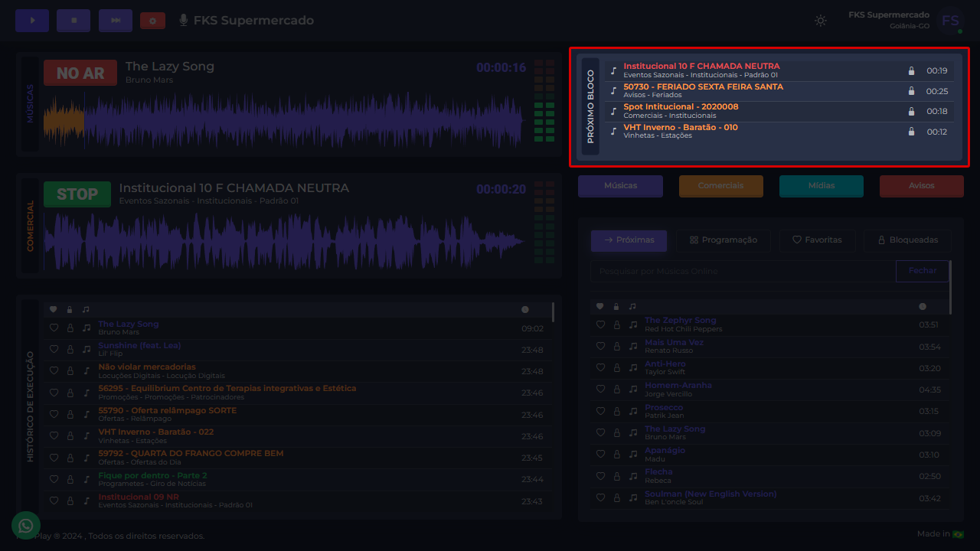This screenshot has width=980, height=551.
Task: Click the stop playback square button
Action: pos(73,21)
